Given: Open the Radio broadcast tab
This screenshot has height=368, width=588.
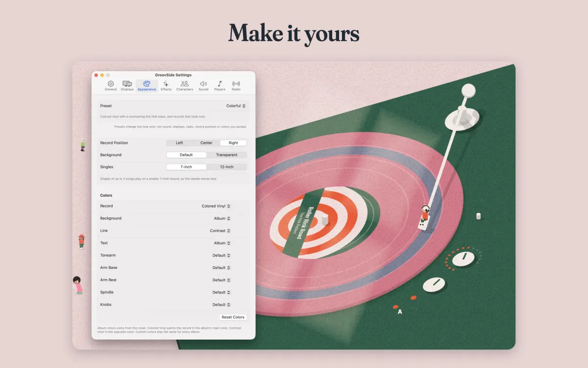Looking at the screenshot, I should pos(236,86).
